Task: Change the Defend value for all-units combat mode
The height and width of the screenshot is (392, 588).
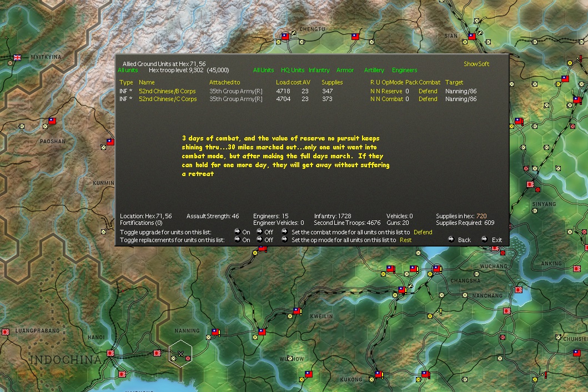Action: (x=423, y=232)
